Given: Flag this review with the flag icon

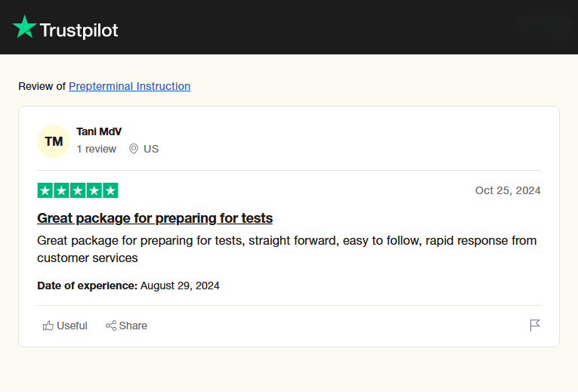Looking at the screenshot, I should click(x=535, y=326).
